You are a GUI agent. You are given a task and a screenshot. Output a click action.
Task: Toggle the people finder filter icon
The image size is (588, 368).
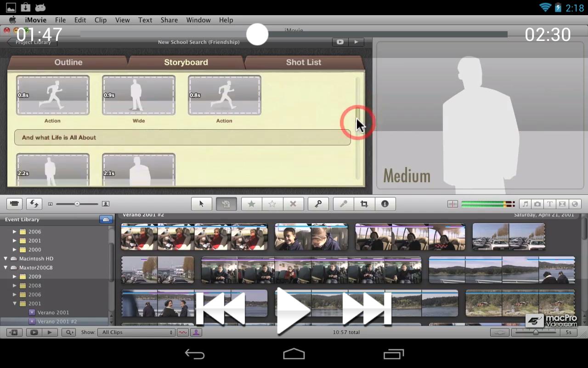point(196,332)
